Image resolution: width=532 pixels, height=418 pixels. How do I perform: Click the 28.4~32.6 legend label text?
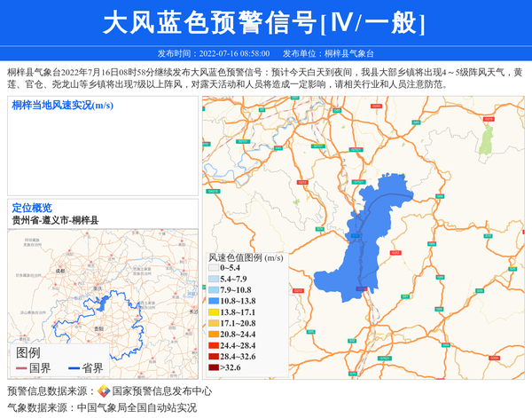tap(238, 357)
